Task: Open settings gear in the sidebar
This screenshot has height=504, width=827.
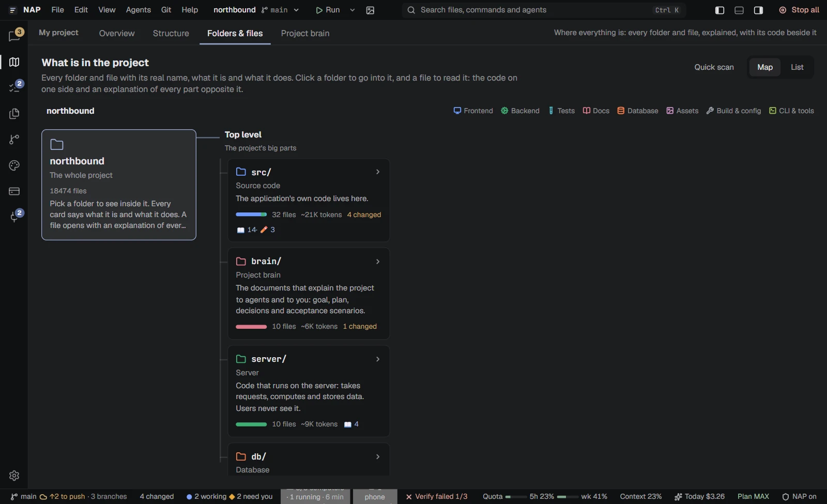Action: click(14, 476)
